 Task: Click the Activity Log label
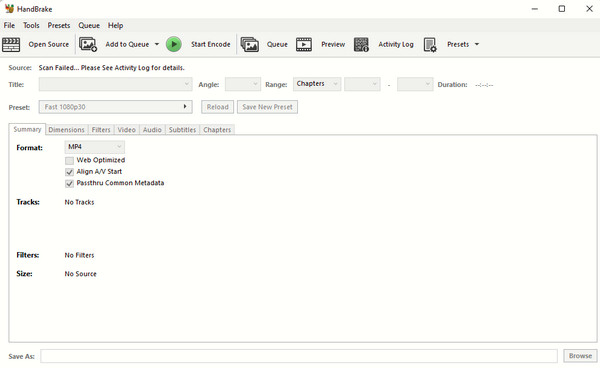(396, 44)
